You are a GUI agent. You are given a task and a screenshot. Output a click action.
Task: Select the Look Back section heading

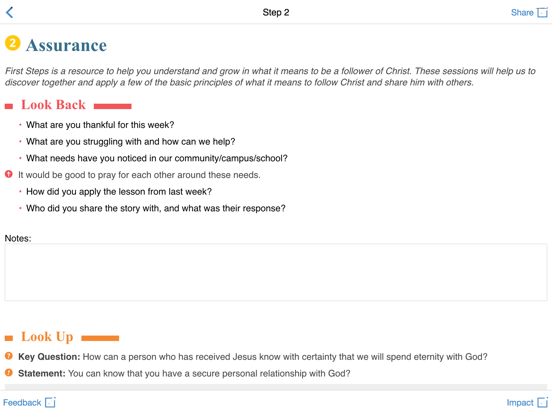click(x=53, y=105)
